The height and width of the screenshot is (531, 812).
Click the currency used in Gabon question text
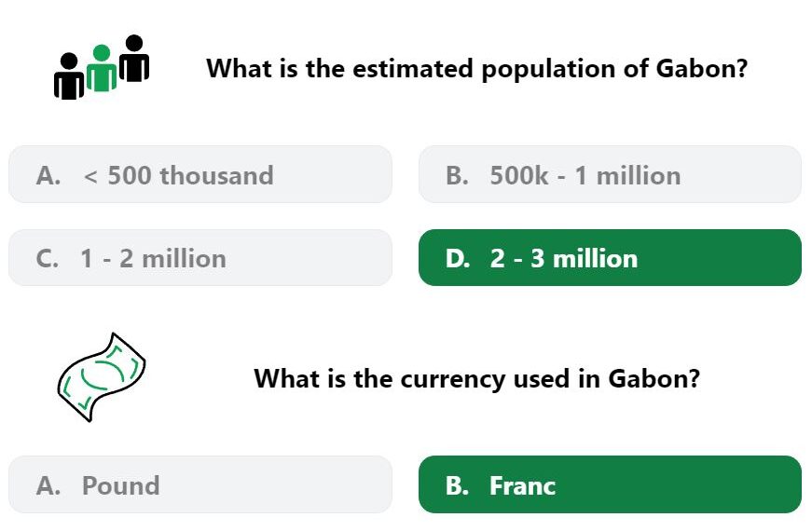(x=477, y=379)
